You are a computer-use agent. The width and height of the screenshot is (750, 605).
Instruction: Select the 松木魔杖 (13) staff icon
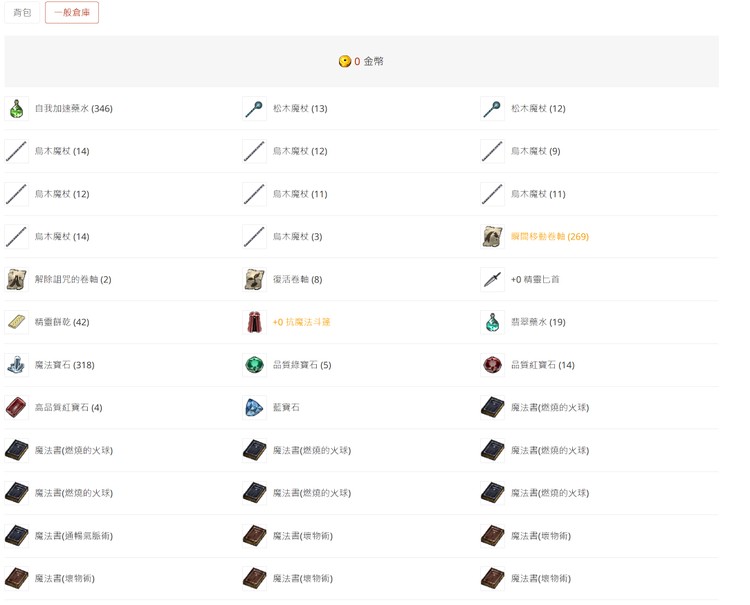click(x=255, y=109)
